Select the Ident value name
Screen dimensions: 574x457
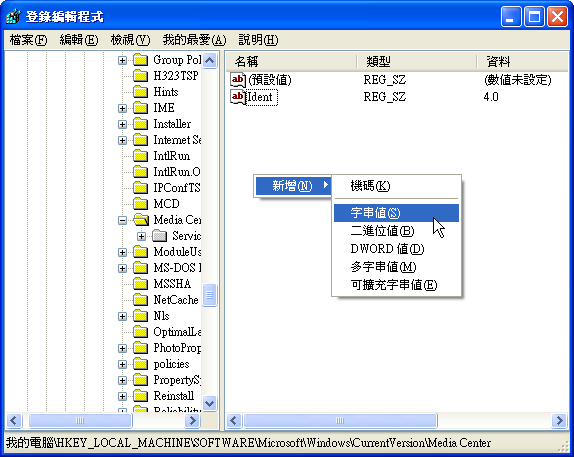[x=261, y=97]
